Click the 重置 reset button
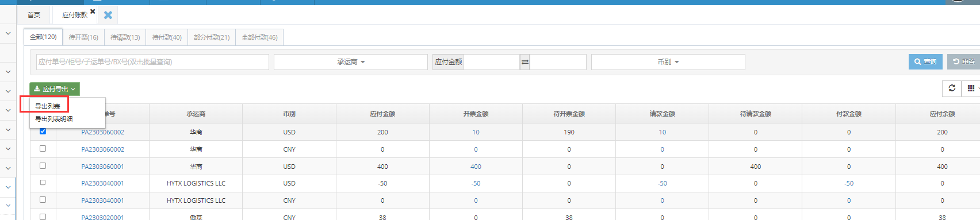Viewport: 980px width, 220px height. click(963, 61)
